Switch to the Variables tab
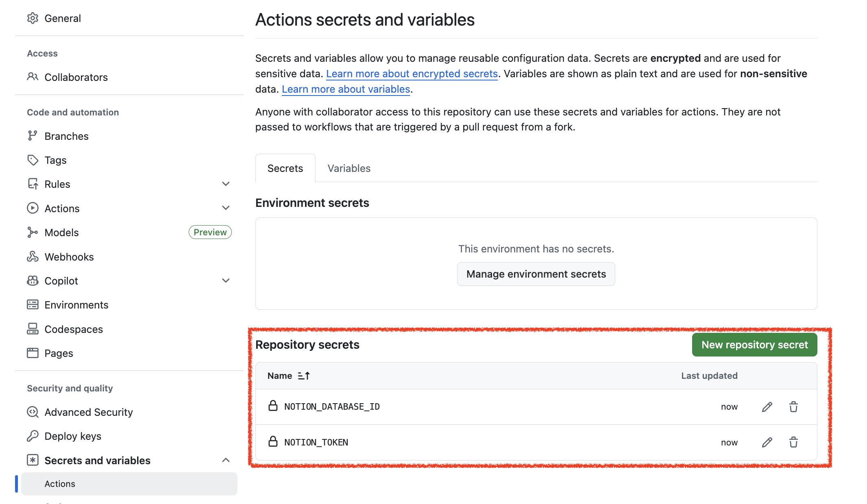This screenshot has height=504, width=867. click(349, 168)
